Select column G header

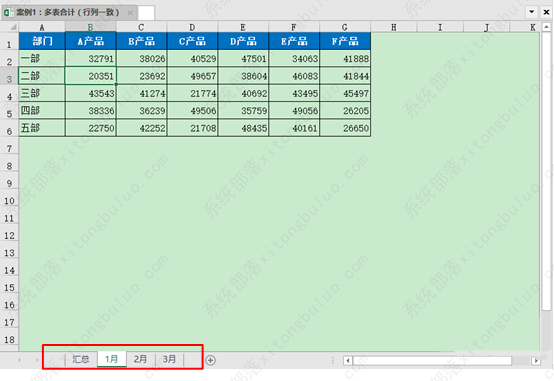345,27
